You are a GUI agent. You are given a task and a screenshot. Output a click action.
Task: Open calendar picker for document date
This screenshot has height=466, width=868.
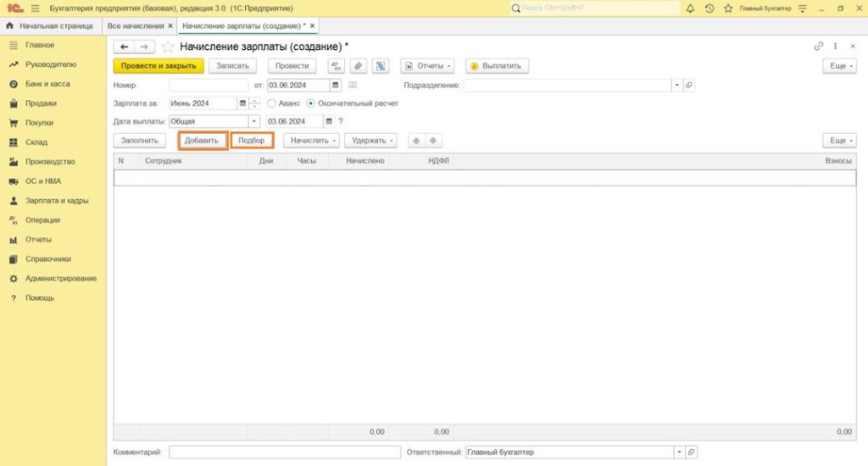coord(336,85)
